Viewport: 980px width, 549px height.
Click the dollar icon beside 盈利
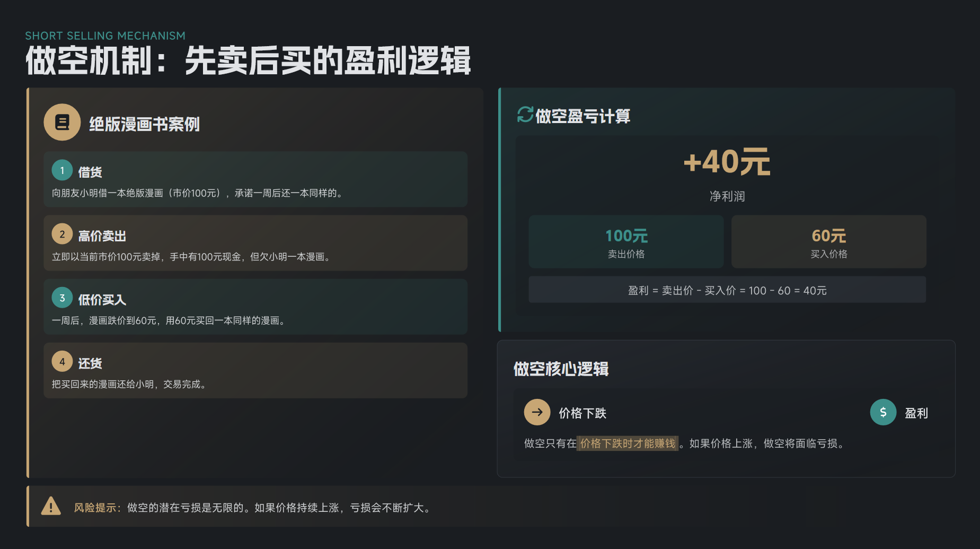[x=883, y=412]
